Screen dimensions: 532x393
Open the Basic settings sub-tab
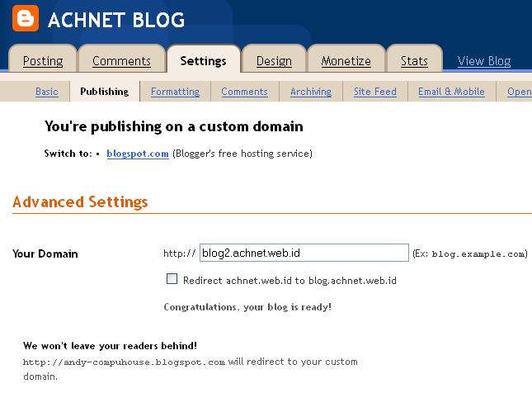(x=47, y=92)
